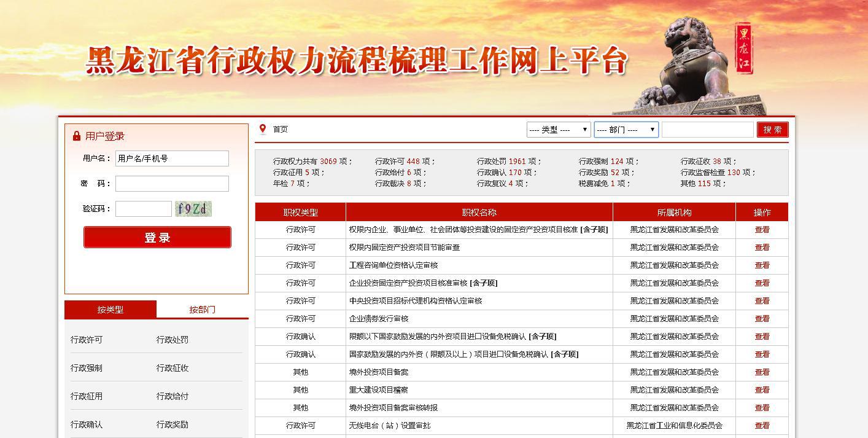
Task: Click the captcha verification code image
Action: click(x=193, y=209)
